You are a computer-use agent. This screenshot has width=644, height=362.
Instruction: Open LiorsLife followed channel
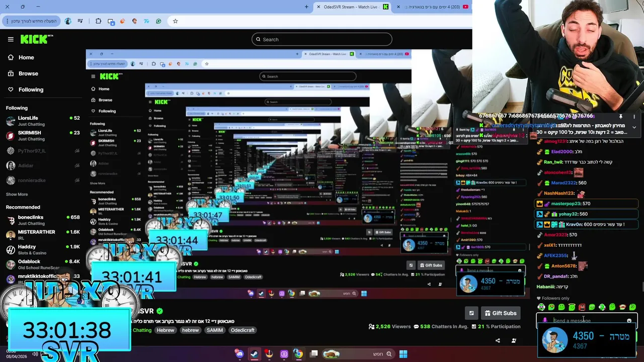(43, 121)
